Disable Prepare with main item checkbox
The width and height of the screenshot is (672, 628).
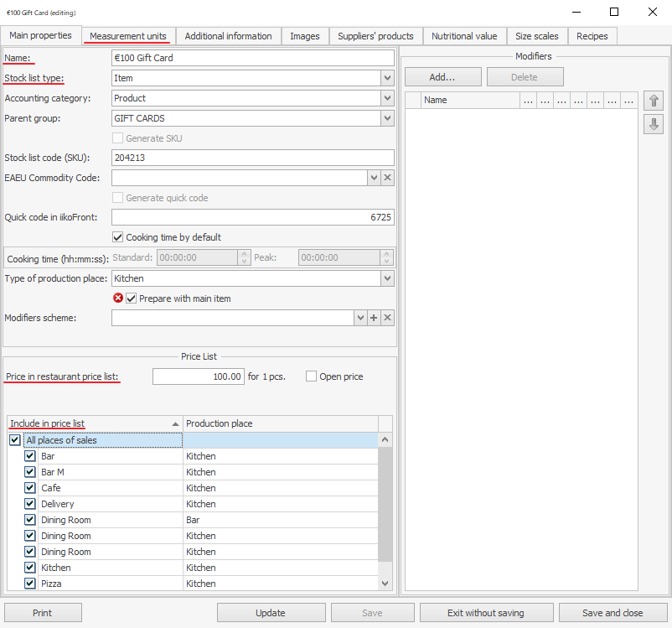[x=132, y=298]
